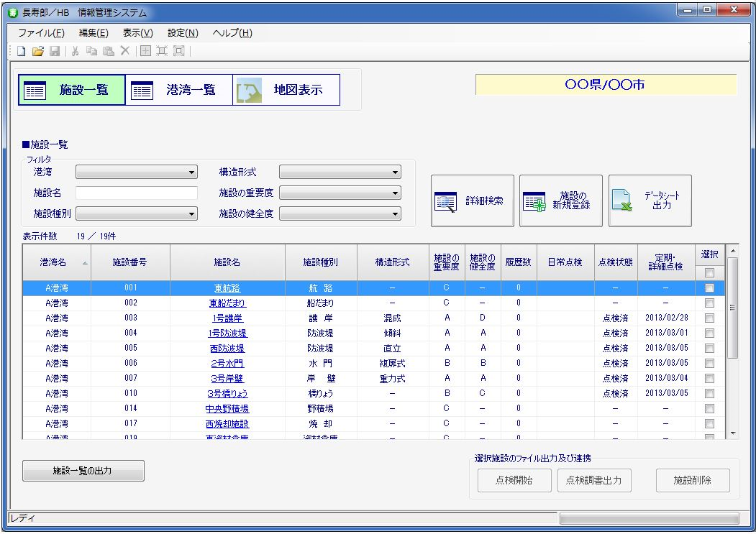Open the 2号水門 facility link
Viewport: 756px width, 534px height.
227,364
